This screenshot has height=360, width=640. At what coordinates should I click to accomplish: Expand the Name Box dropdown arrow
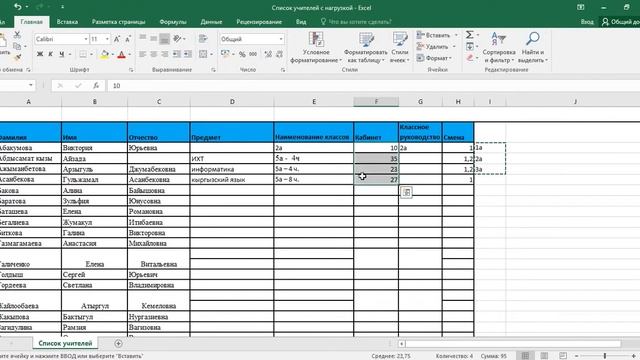pos(31,85)
